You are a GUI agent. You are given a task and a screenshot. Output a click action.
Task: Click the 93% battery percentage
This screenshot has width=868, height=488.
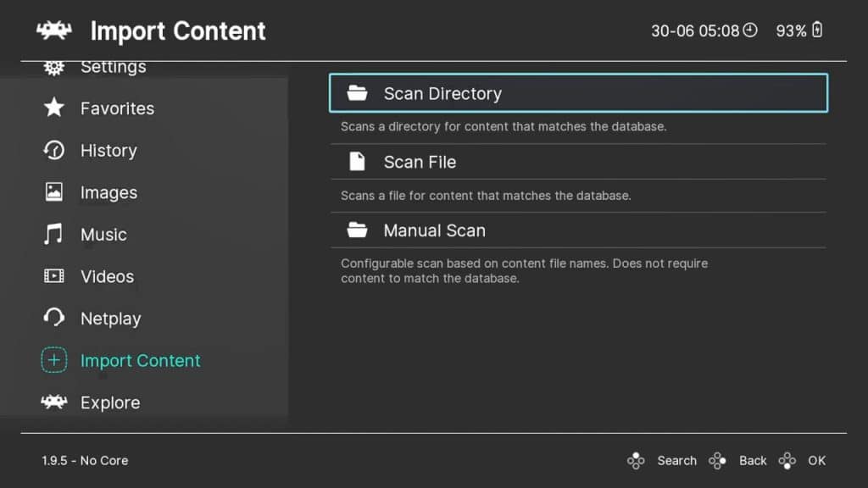click(791, 31)
